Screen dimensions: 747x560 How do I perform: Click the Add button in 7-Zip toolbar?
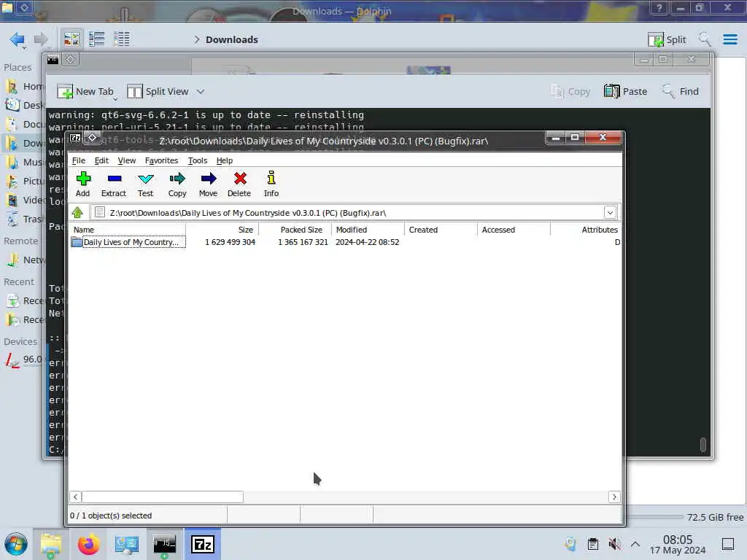(83, 184)
